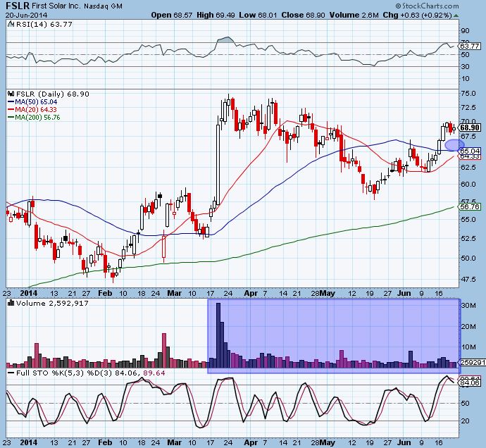Click the 20-Jun-2014 chart date
The image size is (486, 448).
coord(26,15)
